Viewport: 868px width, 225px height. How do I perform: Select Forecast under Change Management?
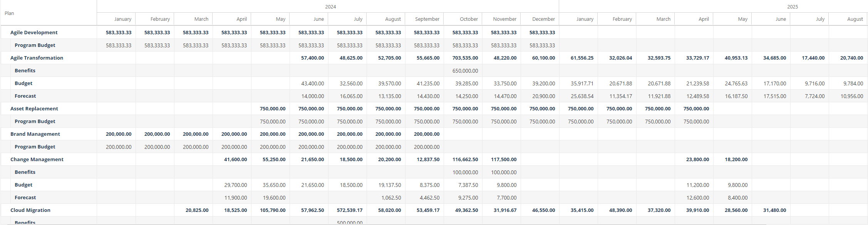coord(25,197)
